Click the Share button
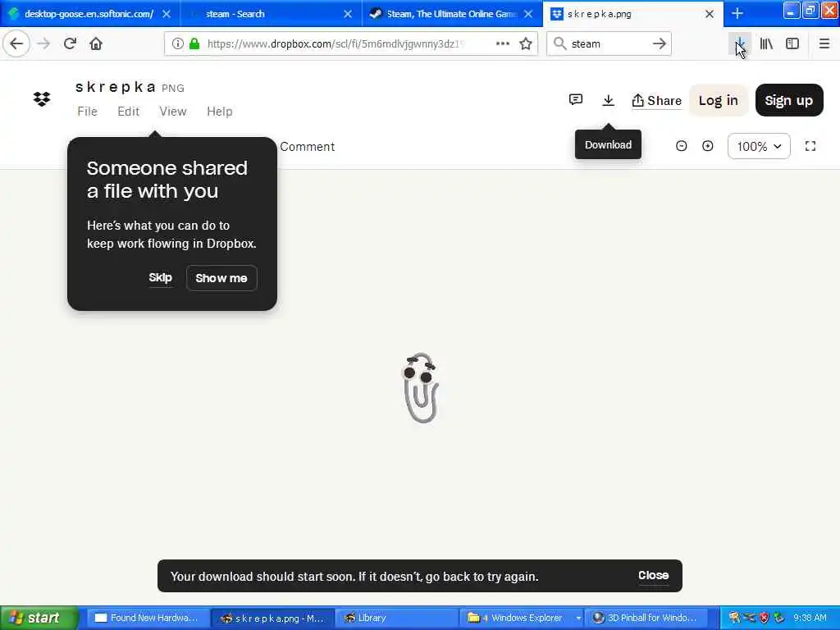Screen dimensions: 840x630 657,101
